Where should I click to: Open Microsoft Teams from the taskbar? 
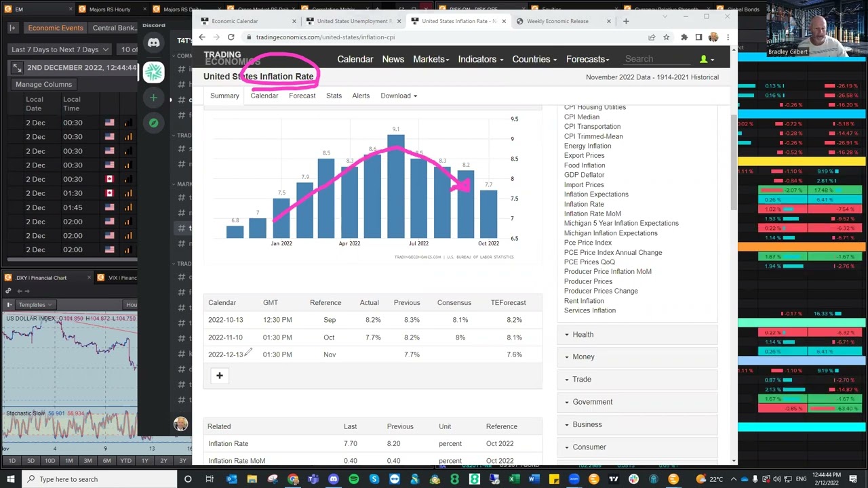313,479
